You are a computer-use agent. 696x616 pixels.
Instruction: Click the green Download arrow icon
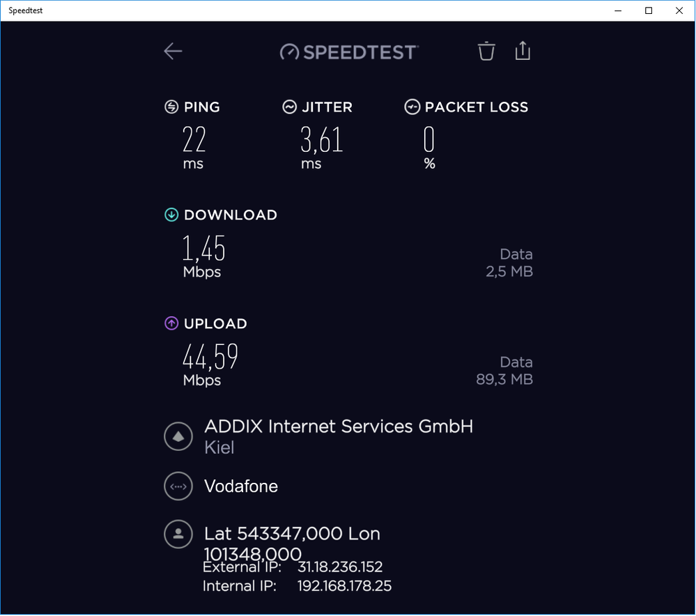(171, 215)
